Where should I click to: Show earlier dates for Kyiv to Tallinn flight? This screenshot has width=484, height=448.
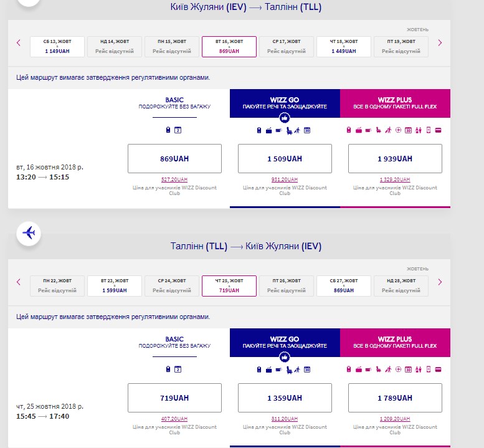(x=19, y=43)
